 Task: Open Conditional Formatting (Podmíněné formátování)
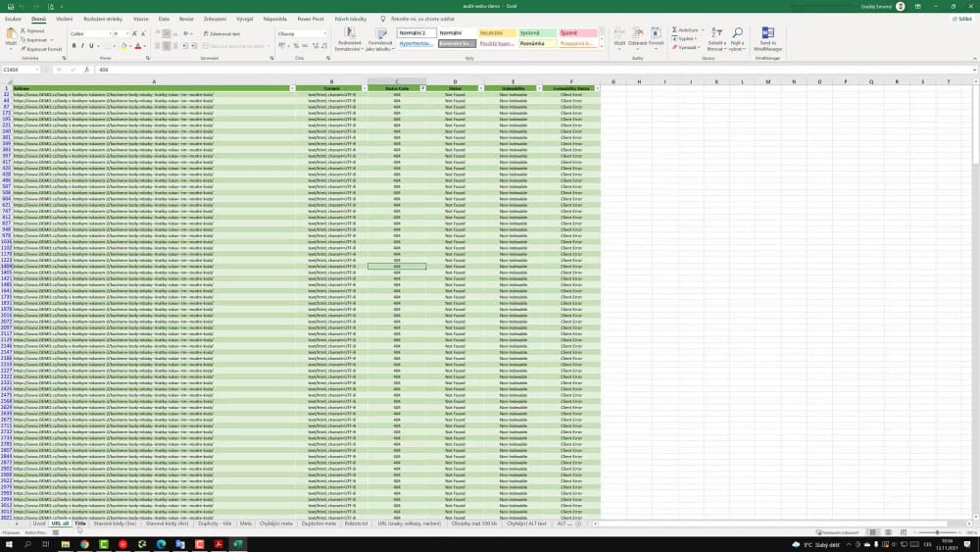point(349,39)
